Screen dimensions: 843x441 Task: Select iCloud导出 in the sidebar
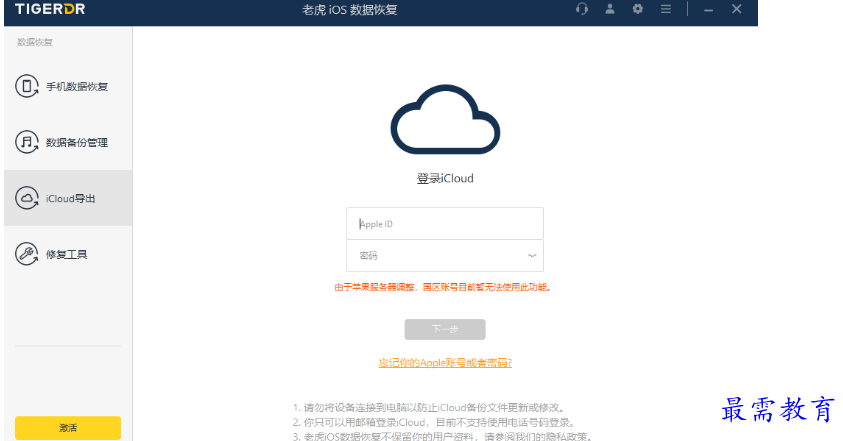pyautogui.click(x=68, y=198)
